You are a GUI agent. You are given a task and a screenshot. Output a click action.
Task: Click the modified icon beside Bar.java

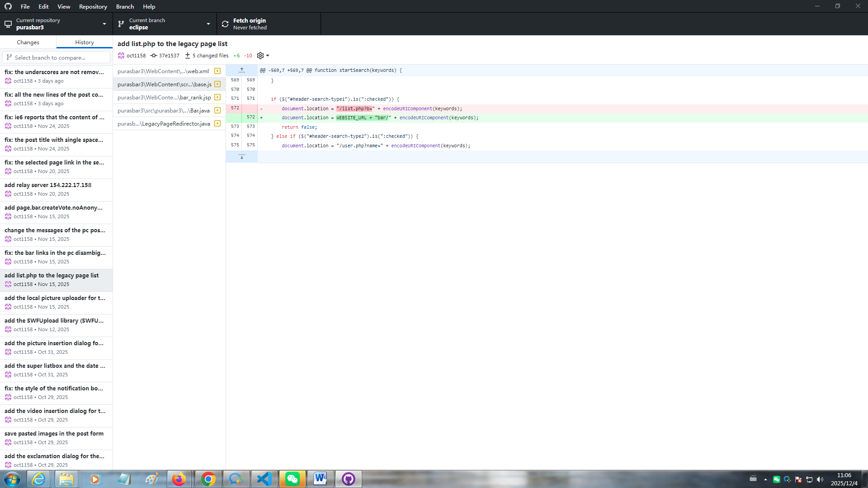pyautogui.click(x=217, y=110)
